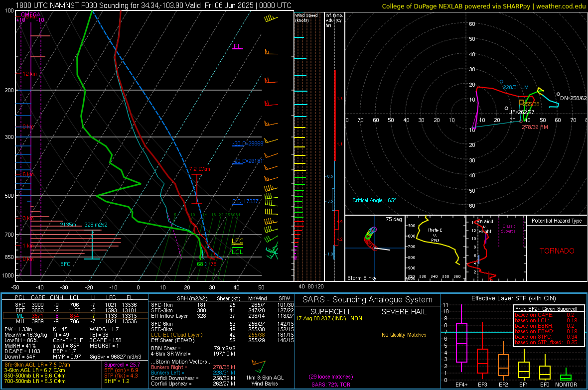Click the Potential Hazard Type header
588x390 pixels.
pyautogui.click(x=557, y=221)
